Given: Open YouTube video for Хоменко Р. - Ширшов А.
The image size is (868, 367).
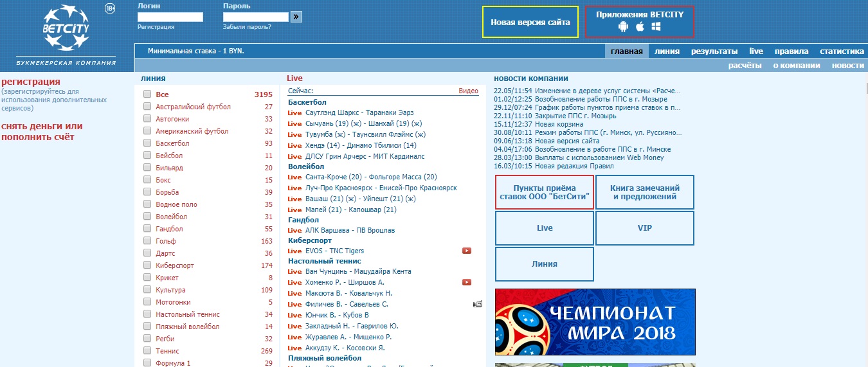Looking at the screenshot, I should [x=467, y=282].
